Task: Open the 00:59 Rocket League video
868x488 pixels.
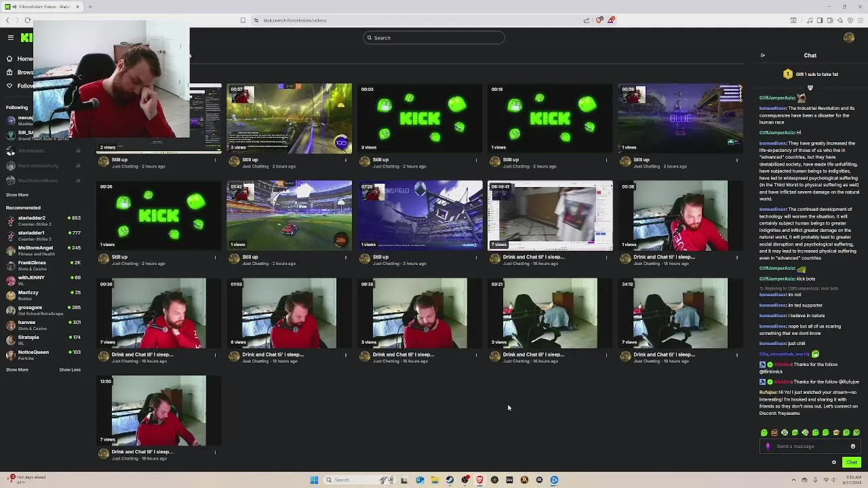Action: (x=680, y=118)
